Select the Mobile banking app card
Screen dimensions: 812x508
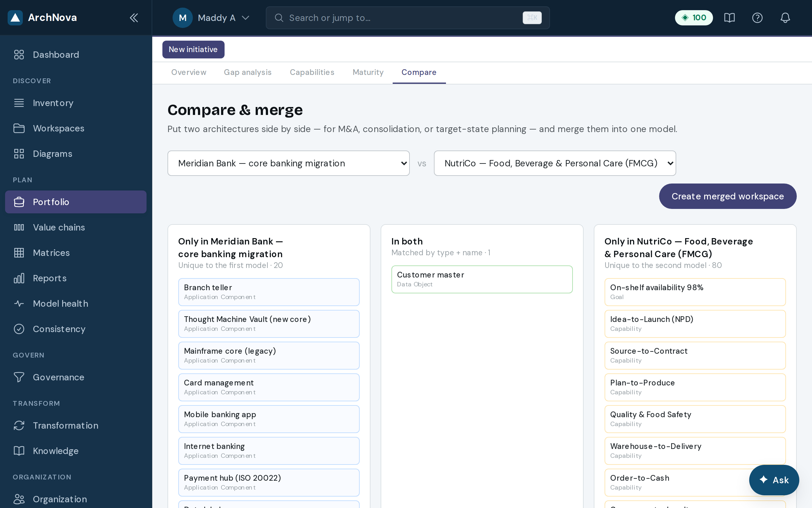pos(269,419)
